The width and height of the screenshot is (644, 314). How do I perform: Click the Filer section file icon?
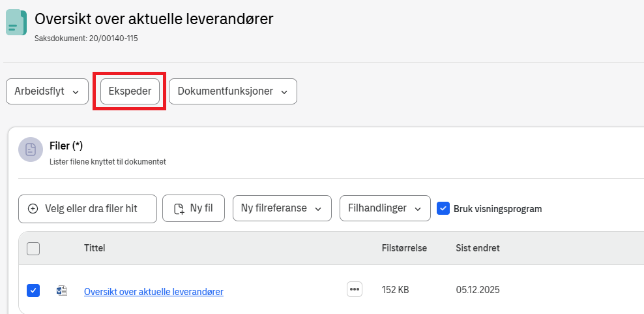pos(31,149)
